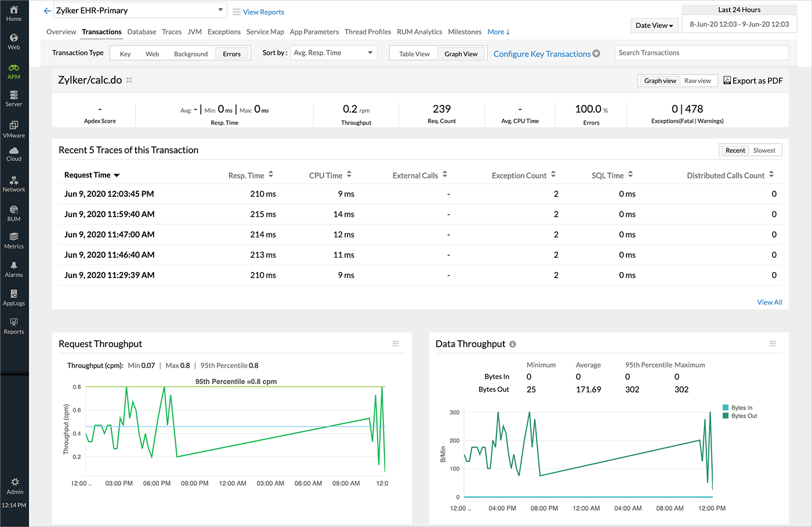Open the Service Map tab
The height and width of the screenshot is (527, 812).
point(265,32)
